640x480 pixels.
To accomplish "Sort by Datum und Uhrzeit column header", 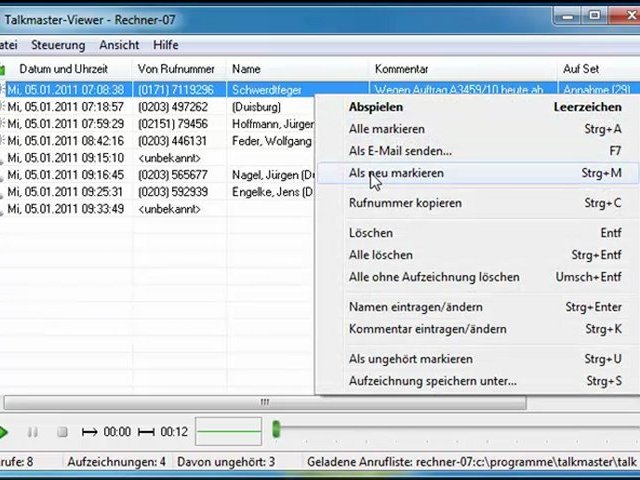I will [65, 69].
